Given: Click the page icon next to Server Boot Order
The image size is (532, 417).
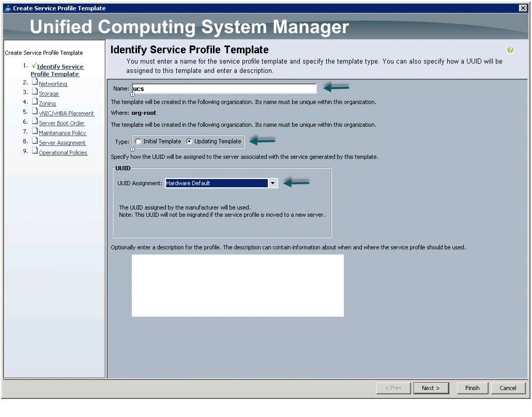Looking at the screenshot, I should tap(35, 121).
